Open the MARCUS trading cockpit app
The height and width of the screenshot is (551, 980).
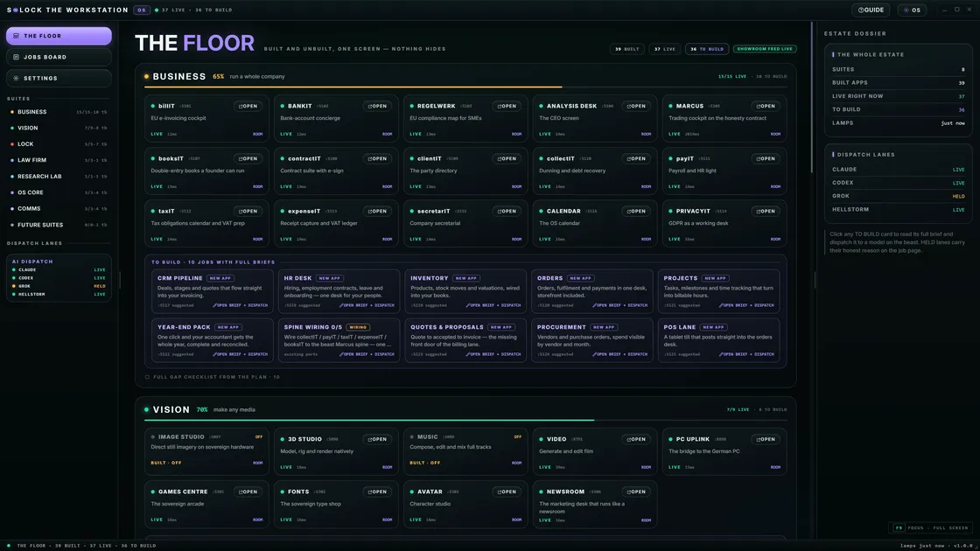click(766, 106)
